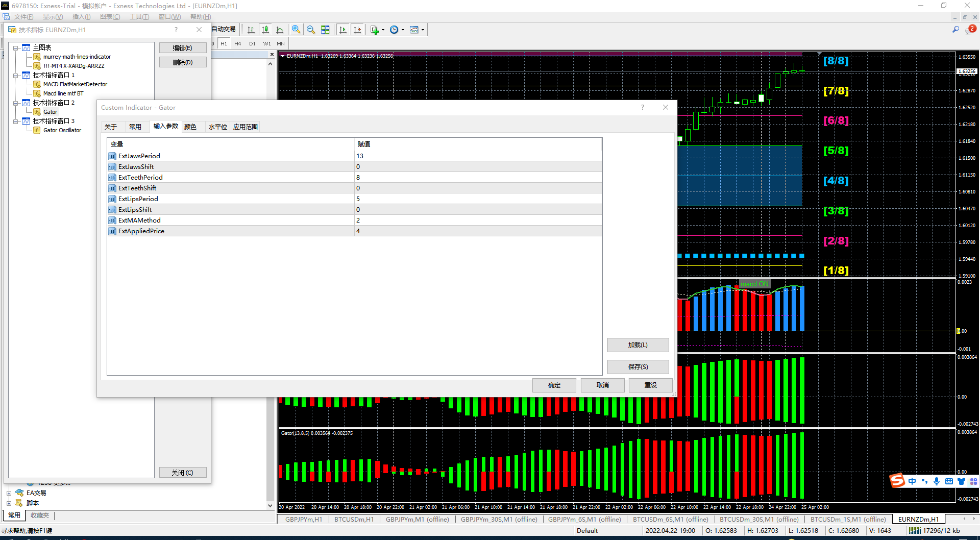This screenshot has height=540, width=980.
Task: Open search with the magnifier icon
Action: (x=955, y=30)
